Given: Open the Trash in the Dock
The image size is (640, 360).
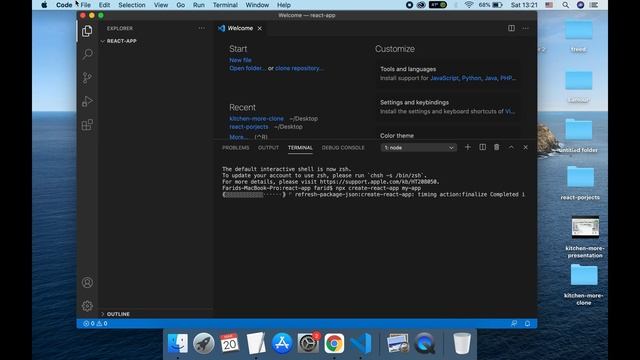Looking at the screenshot, I should 462,343.
